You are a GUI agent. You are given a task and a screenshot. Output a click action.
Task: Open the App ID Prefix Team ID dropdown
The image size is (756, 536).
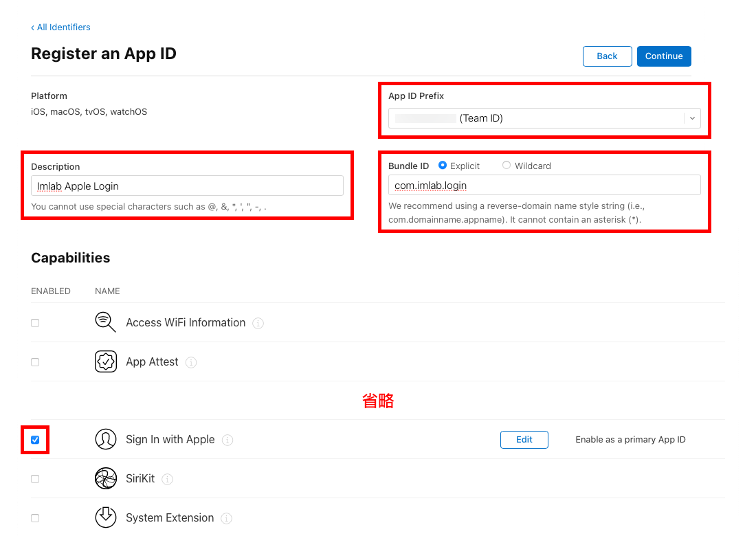point(544,118)
